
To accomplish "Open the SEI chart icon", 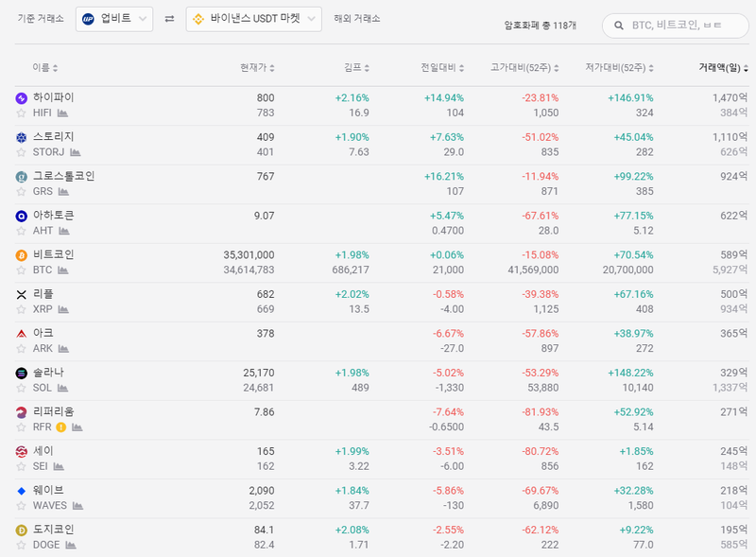I will click(x=59, y=466).
